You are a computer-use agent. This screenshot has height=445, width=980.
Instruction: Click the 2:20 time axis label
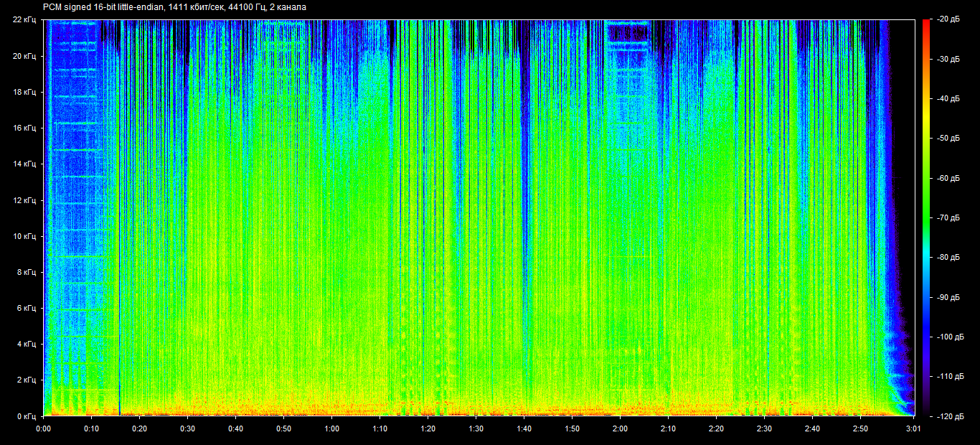click(716, 428)
